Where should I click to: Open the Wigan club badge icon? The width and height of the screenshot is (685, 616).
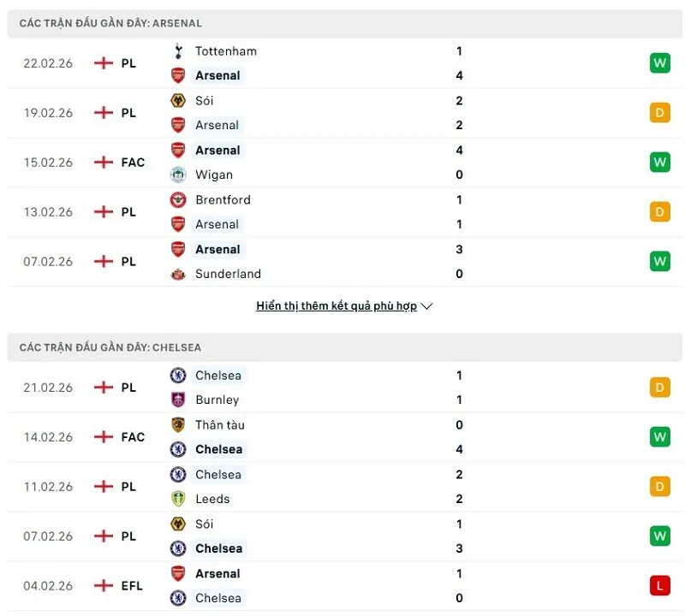click(179, 175)
